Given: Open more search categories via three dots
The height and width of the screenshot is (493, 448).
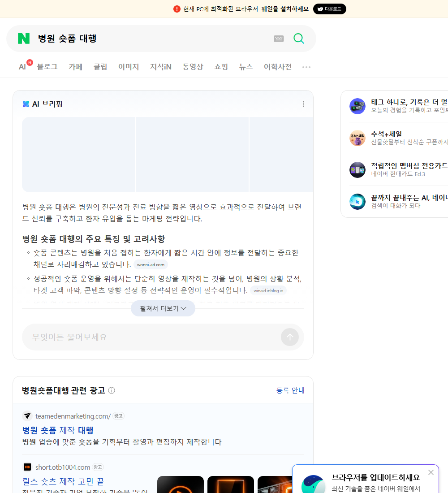Looking at the screenshot, I should [306, 67].
